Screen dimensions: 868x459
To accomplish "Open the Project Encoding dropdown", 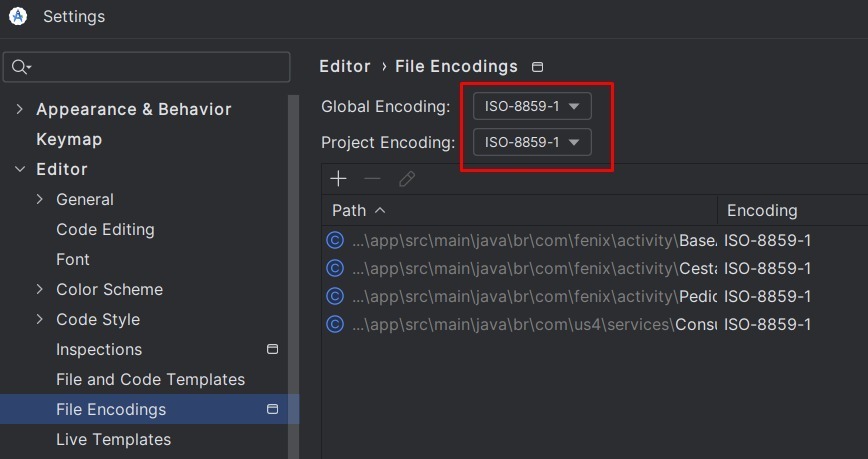I will 532,142.
